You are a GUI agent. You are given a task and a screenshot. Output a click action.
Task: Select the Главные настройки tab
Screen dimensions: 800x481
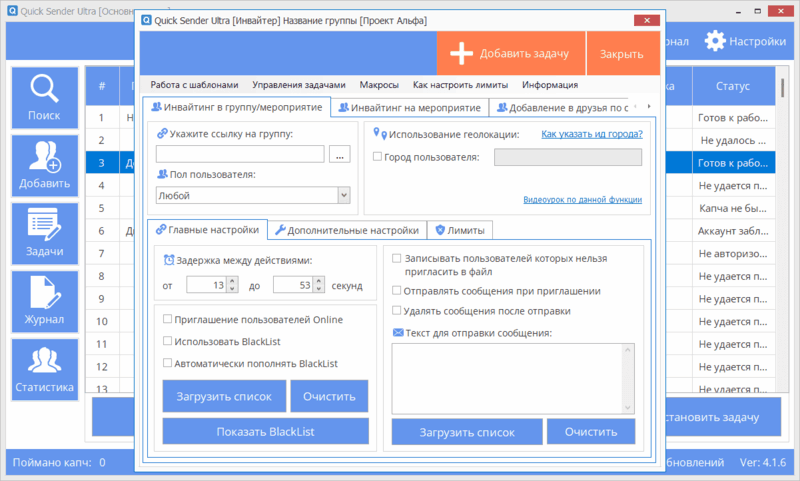click(207, 230)
